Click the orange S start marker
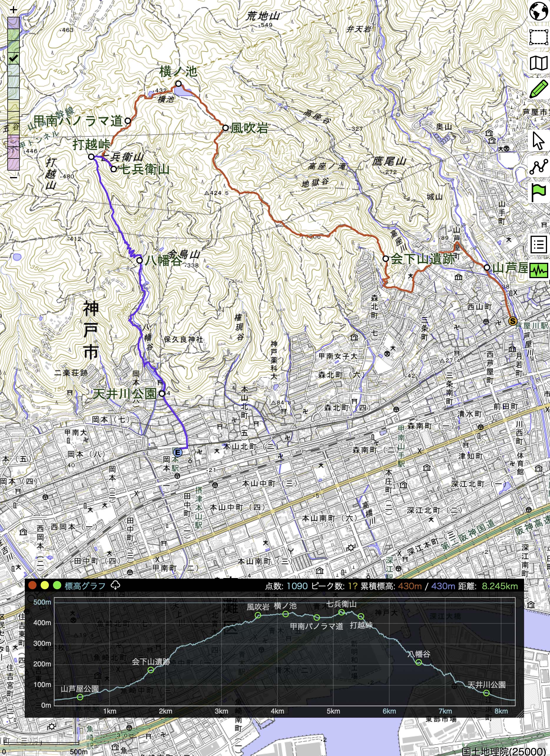550x756 pixels. click(x=513, y=321)
